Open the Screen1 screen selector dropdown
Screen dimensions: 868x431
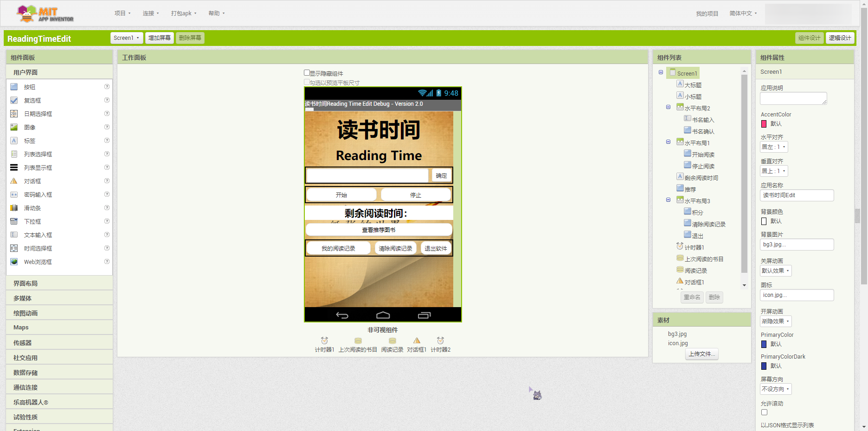click(126, 38)
